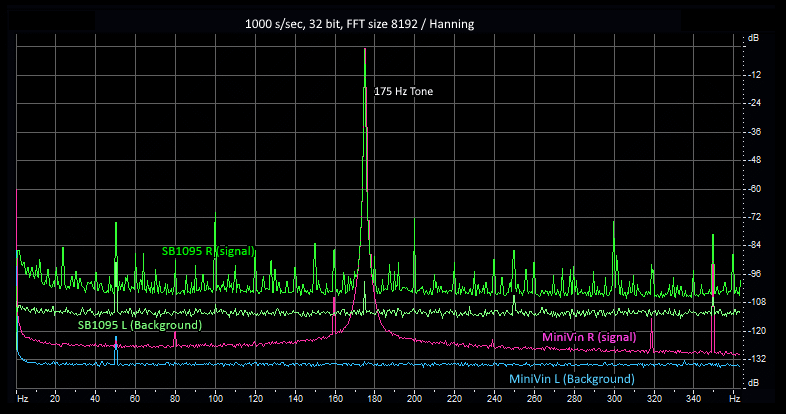Click the top of the 175 Hz green peak
Viewport: 786px width, 414px height.
365,50
